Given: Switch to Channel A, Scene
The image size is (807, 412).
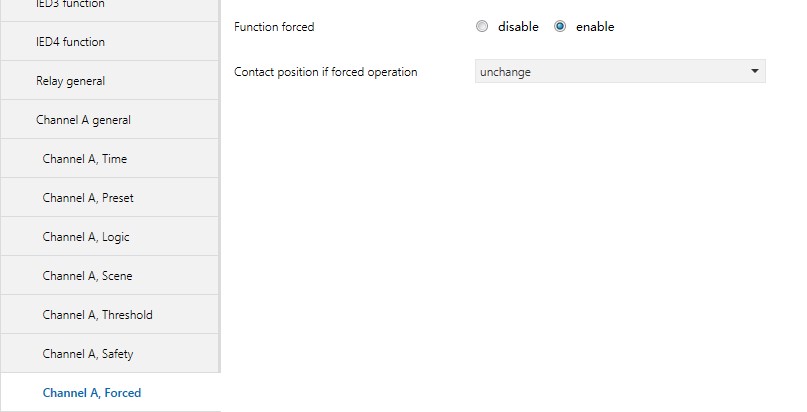Looking at the screenshot, I should [87, 276].
